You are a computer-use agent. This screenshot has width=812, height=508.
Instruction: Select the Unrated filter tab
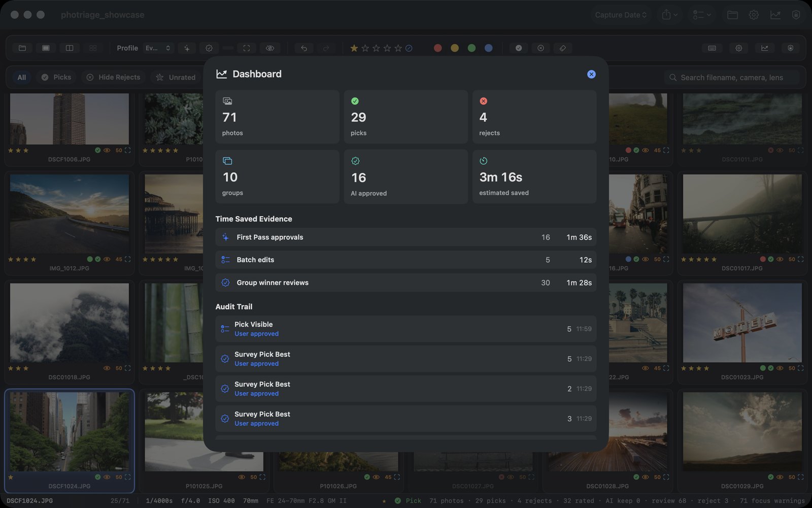click(x=176, y=77)
